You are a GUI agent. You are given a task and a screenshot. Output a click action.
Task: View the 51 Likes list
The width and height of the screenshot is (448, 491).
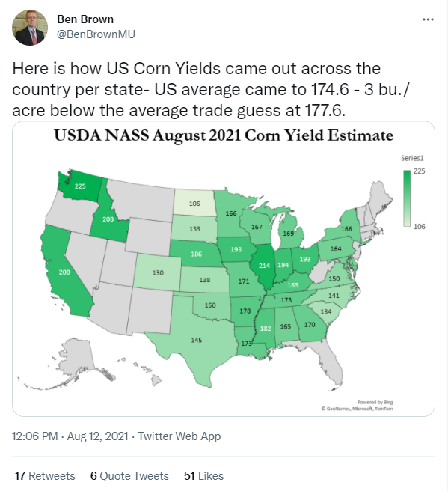click(203, 476)
